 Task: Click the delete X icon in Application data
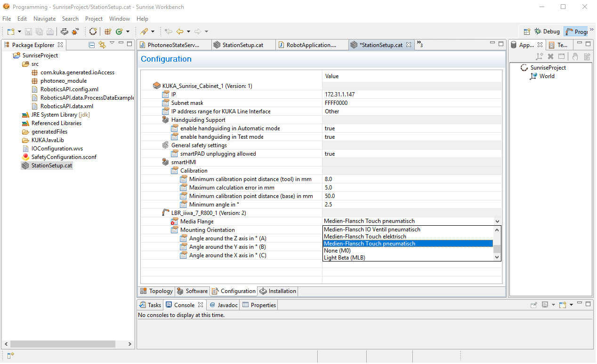coord(550,56)
